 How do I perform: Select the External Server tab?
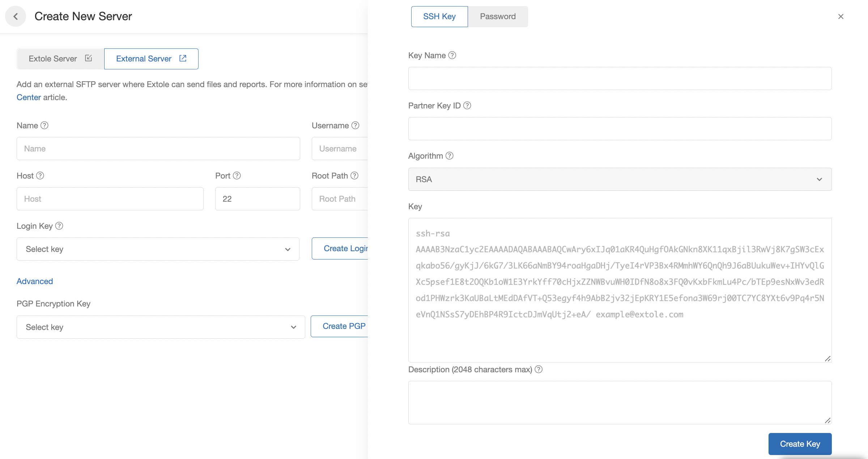point(151,59)
